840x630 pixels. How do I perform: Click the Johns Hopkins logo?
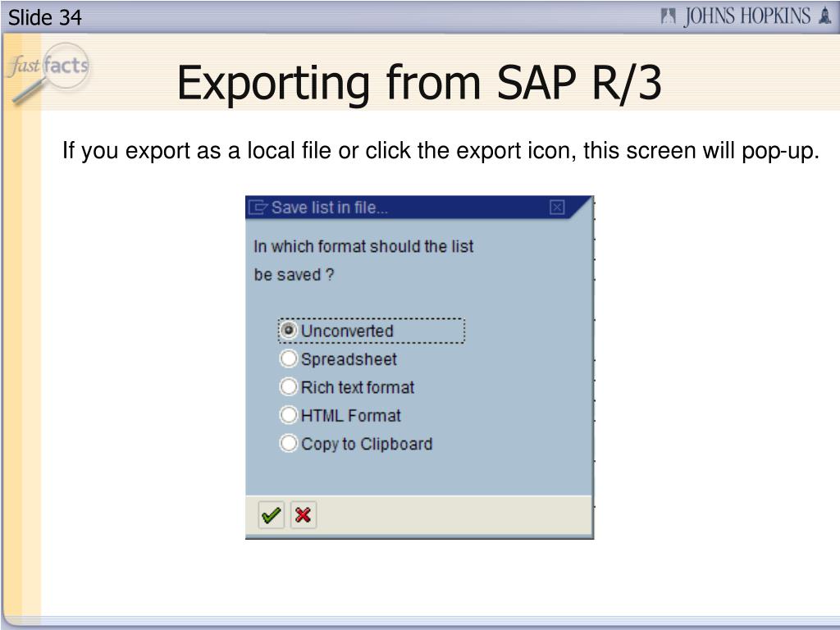(x=746, y=16)
